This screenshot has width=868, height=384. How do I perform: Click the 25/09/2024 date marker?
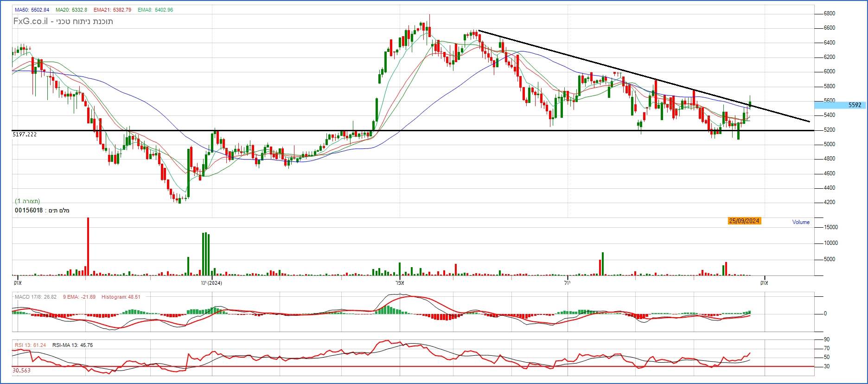coord(744,221)
